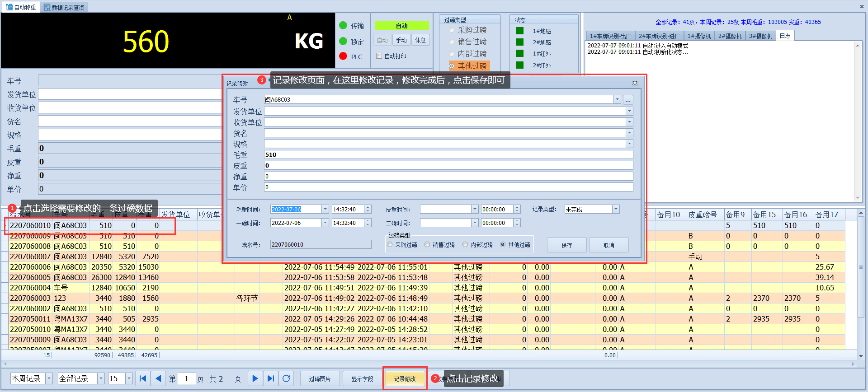Enable the 自动打印 checkbox
Image resolution: width=868 pixels, height=392 pixels.
(x=379, y=56)
